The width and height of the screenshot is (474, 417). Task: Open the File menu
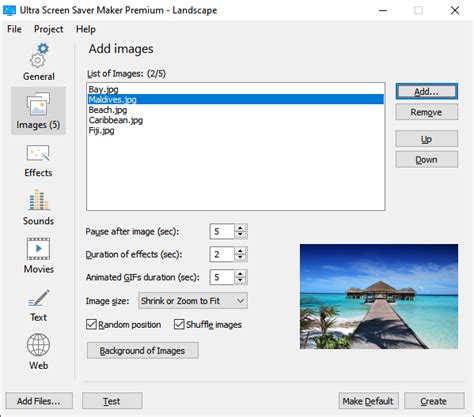(14, 29)
